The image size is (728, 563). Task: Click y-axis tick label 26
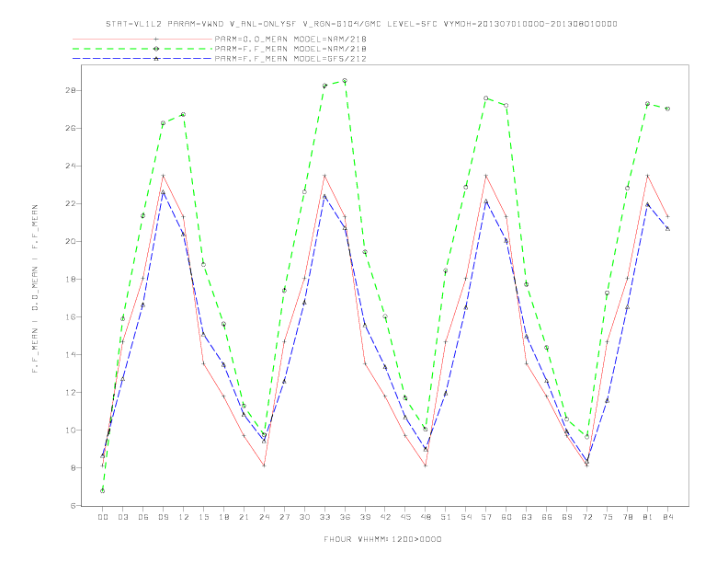click(71, 128)
